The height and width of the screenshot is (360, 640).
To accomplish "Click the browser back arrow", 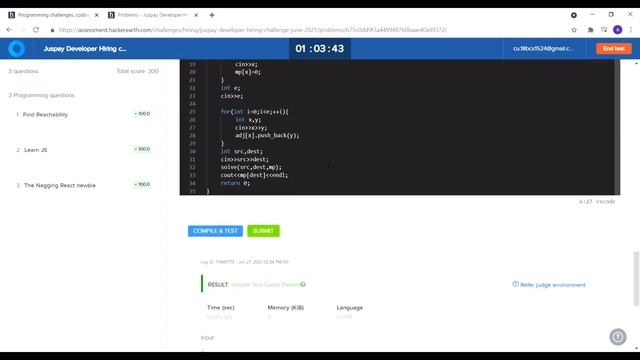I will click(9, 30).
